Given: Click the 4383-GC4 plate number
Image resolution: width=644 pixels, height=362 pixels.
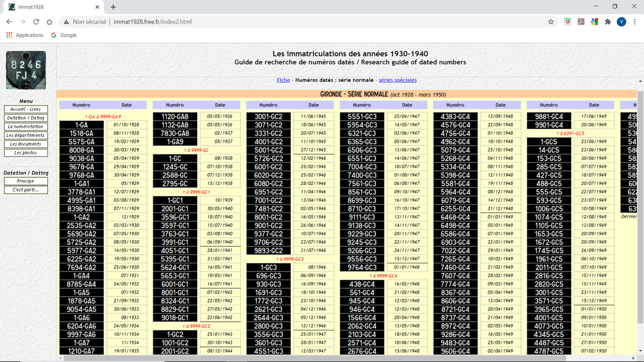Looking at the screenshot, I should (x=456, y=117).
